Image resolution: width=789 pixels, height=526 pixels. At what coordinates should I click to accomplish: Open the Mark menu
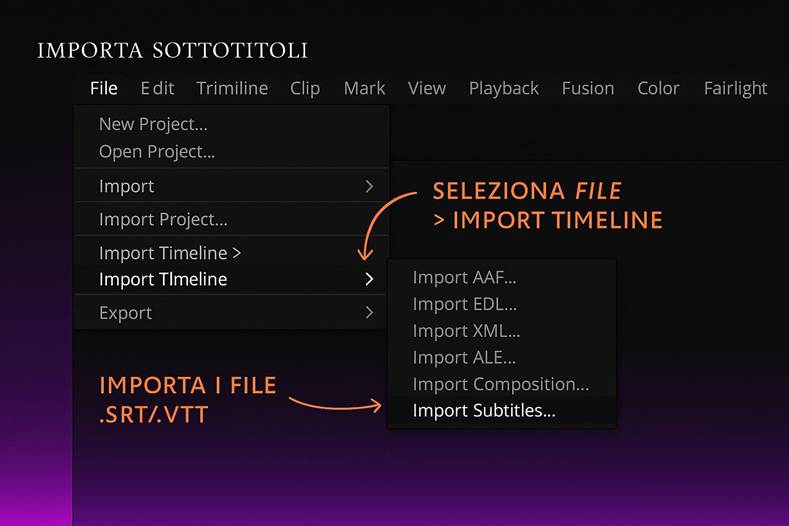coord(364,88)
